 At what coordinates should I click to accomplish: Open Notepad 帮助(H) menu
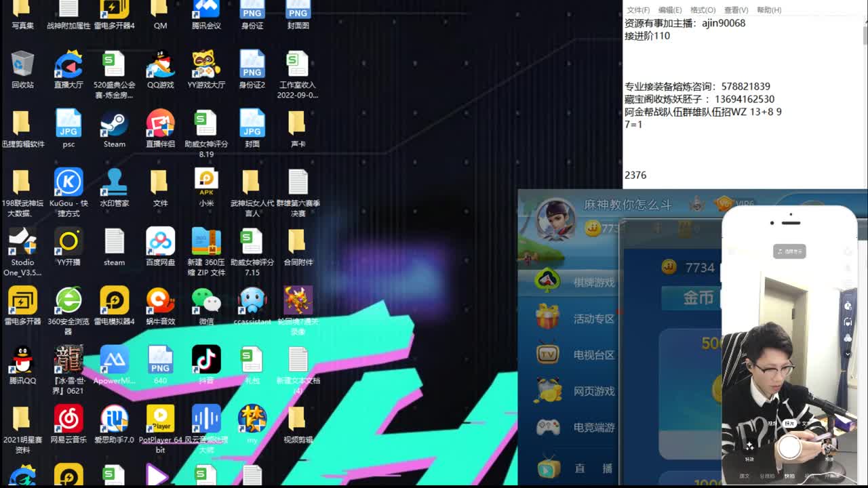click(769, 10)
